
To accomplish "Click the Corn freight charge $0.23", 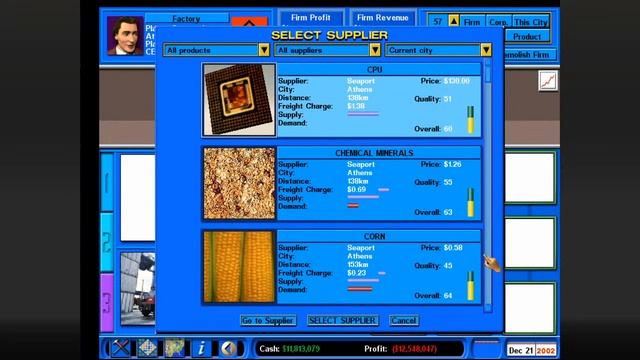I will click(356, 273).
